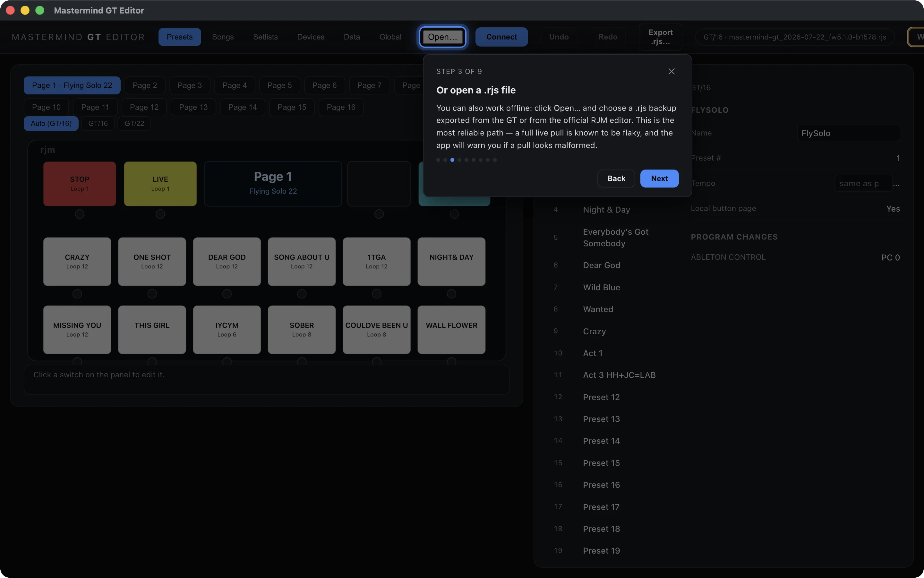Screen dimensions: 924x578
Task: Open the Tempo dropdown
Action: (x=863, y=183)
